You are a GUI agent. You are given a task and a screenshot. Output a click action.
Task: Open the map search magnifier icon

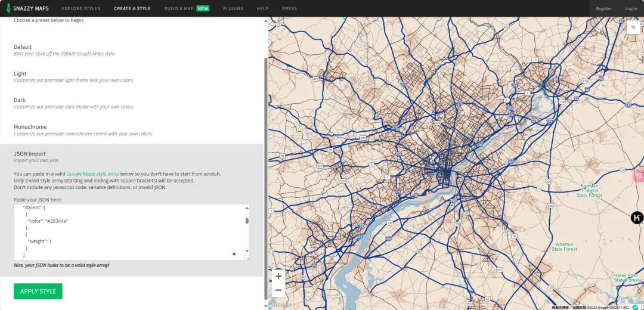634,27
